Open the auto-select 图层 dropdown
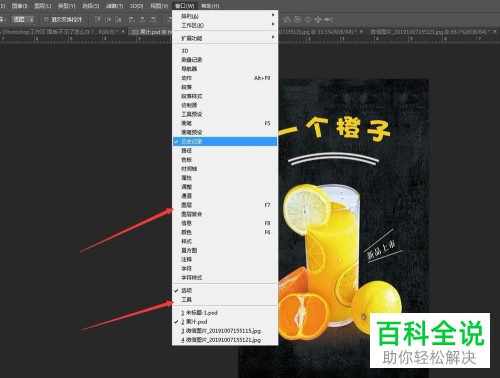This screenshot has width=500, height=378. click(23, 19)
